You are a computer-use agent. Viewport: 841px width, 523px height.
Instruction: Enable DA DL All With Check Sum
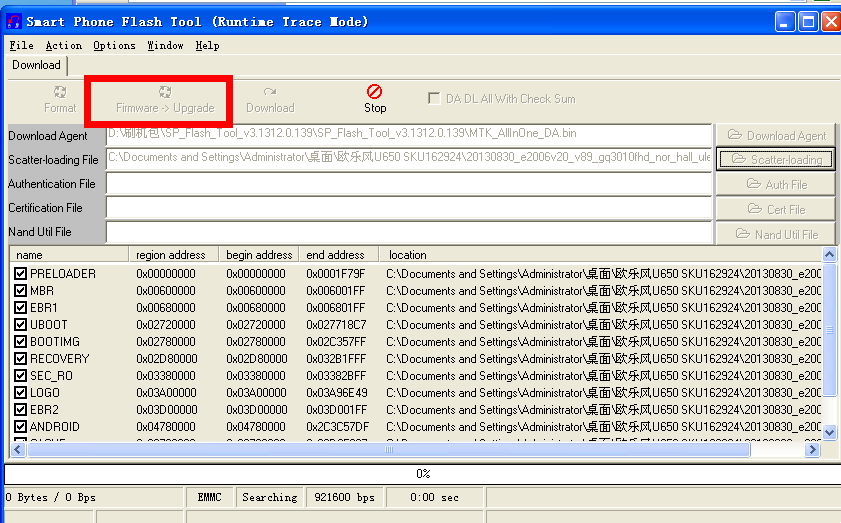(434, 99)
